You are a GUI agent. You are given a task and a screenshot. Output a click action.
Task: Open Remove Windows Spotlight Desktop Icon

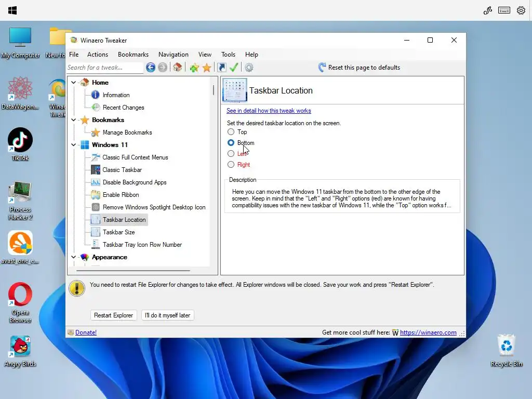pyautogui.click(x=154, y=207)
